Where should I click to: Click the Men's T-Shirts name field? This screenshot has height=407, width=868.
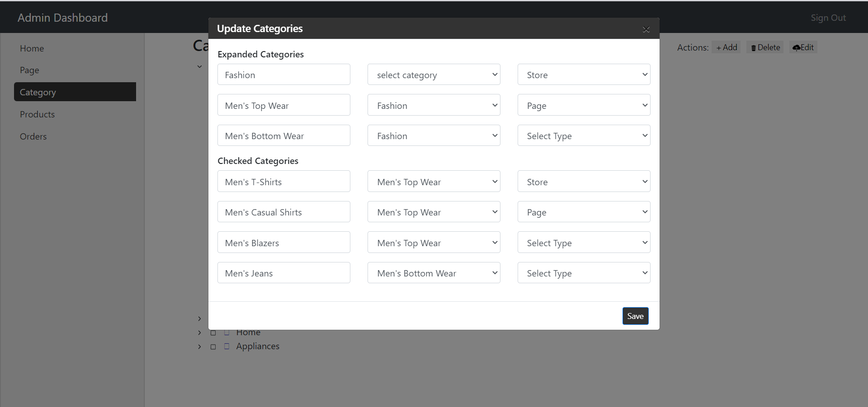tap(283, 182)
